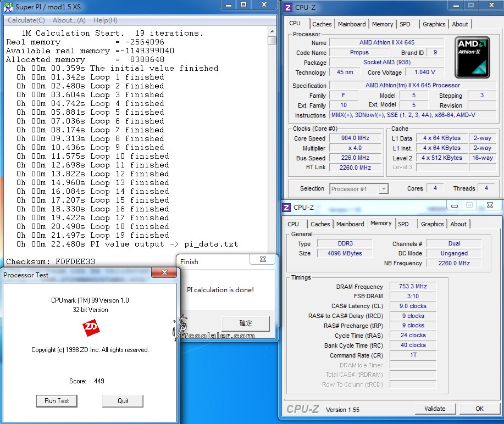The width and height of the screenshot is (504, 424).
Task: Minimize the Super PI window
Action: [x=229, y=5]
